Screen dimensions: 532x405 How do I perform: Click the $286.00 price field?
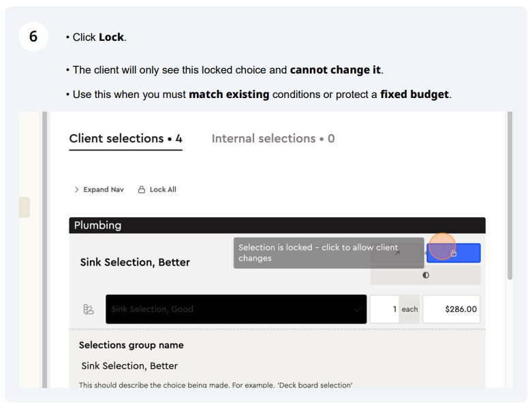pos(451,309)
